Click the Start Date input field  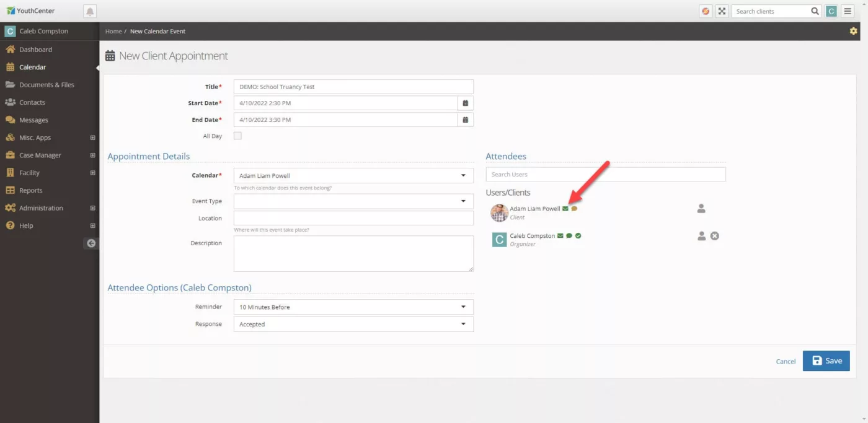click(345, 103)
